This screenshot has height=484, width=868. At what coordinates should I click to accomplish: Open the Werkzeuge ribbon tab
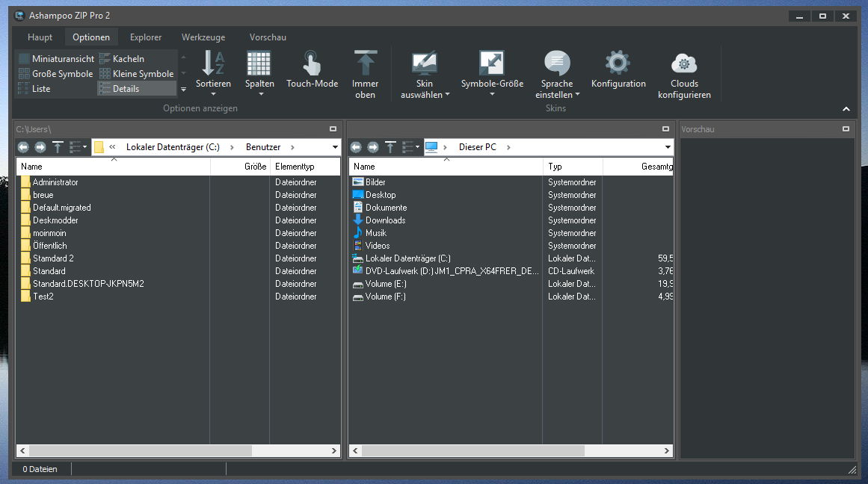203,37
